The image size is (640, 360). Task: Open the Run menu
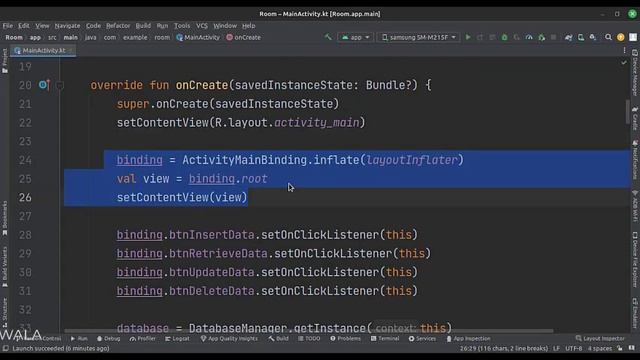162,26
